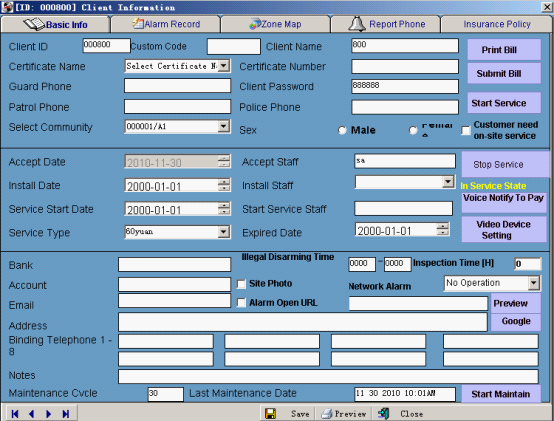Expand the Certificate Name dropdown
The image size is (554, 421).
(223, 66)
